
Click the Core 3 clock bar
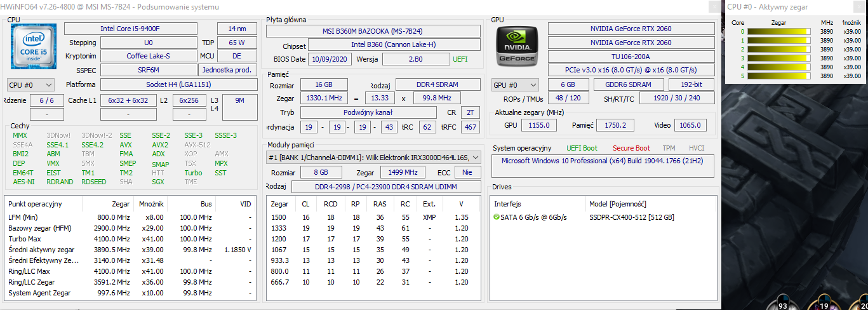click(779, 58)
